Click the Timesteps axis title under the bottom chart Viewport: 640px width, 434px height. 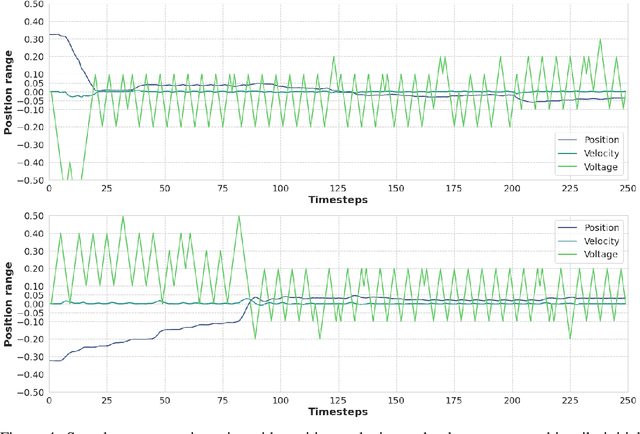point(337,412)
